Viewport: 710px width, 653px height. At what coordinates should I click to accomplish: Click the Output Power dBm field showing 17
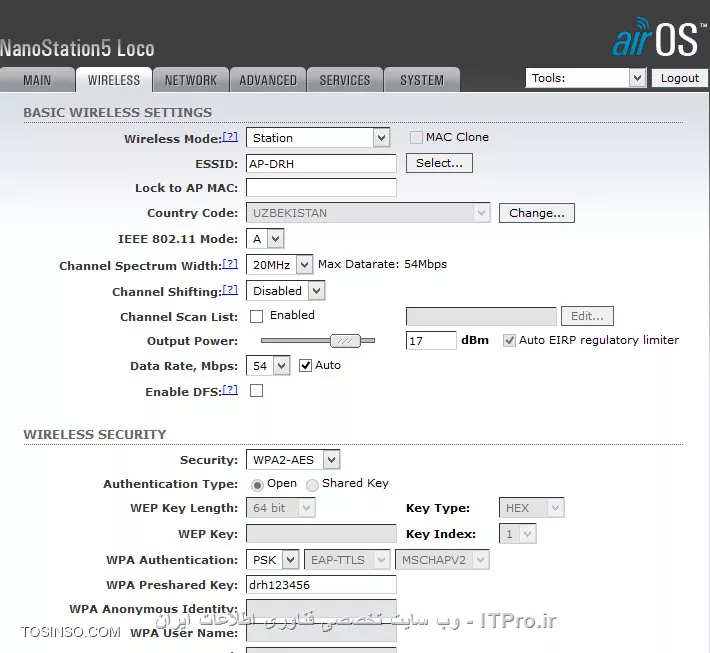tap(431, 341)
